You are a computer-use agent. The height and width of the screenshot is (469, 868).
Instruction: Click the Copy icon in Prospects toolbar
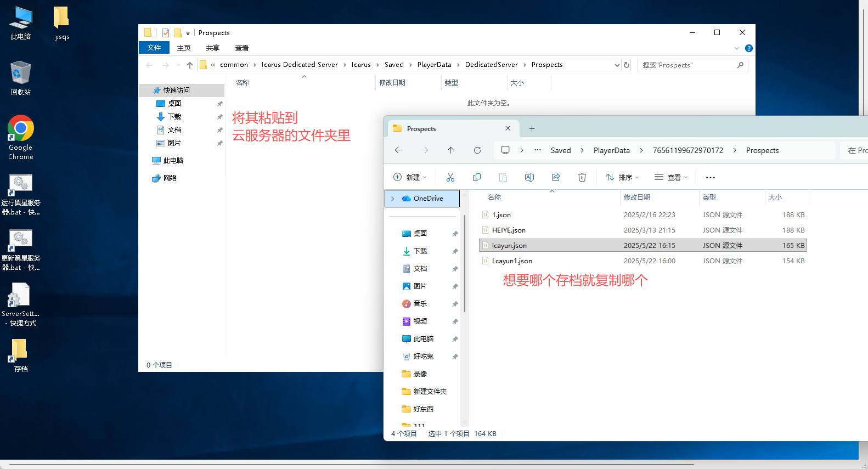477,177
